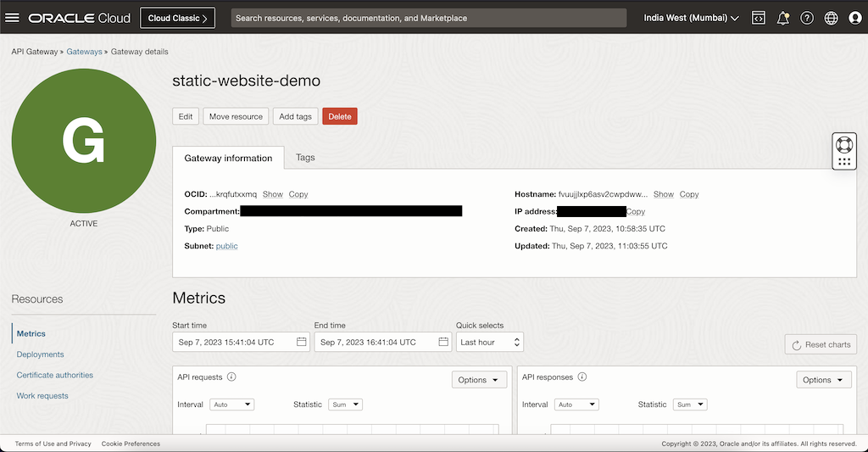This screenshot has height=452, width=868.
Task: Open the support lifebuoy widget
Action: click(x=844, y=151)
